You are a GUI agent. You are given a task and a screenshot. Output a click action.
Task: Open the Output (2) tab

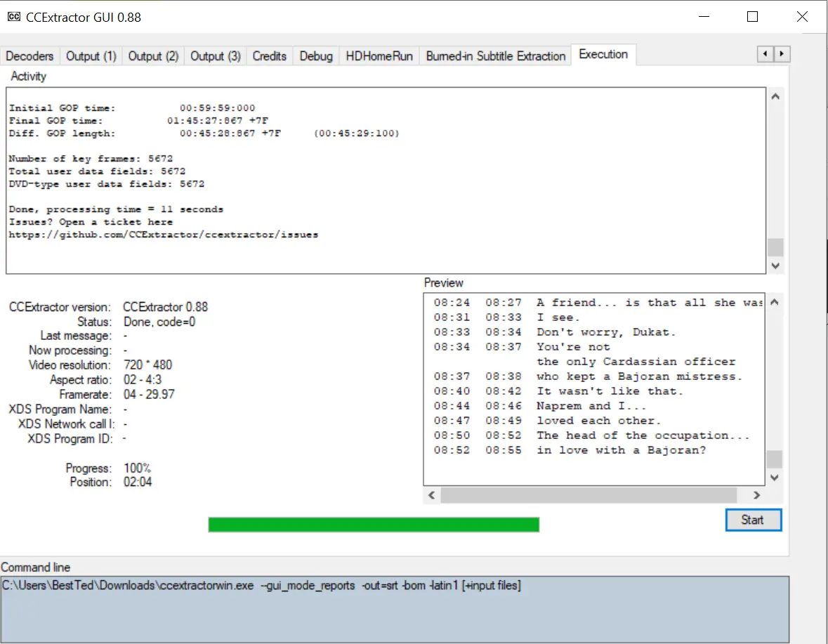point(153,56)
